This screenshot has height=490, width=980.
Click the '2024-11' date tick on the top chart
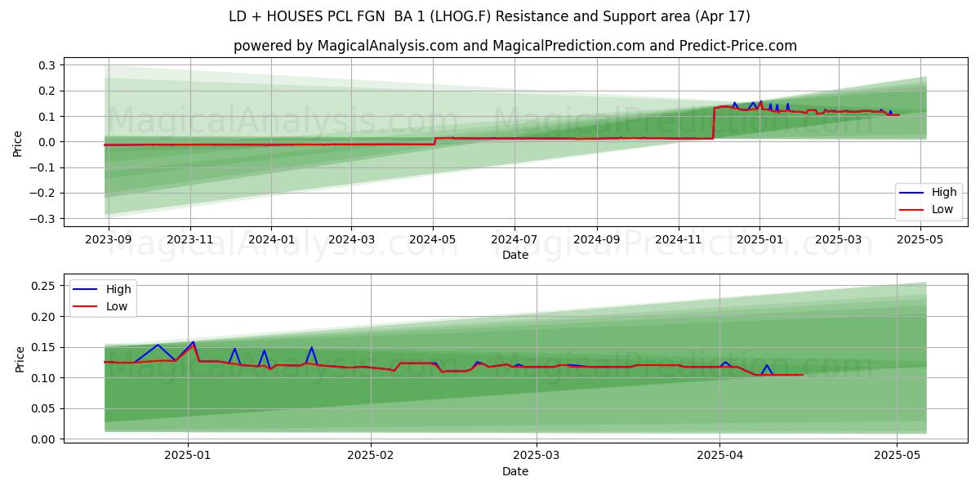click(x=679, y=238)
